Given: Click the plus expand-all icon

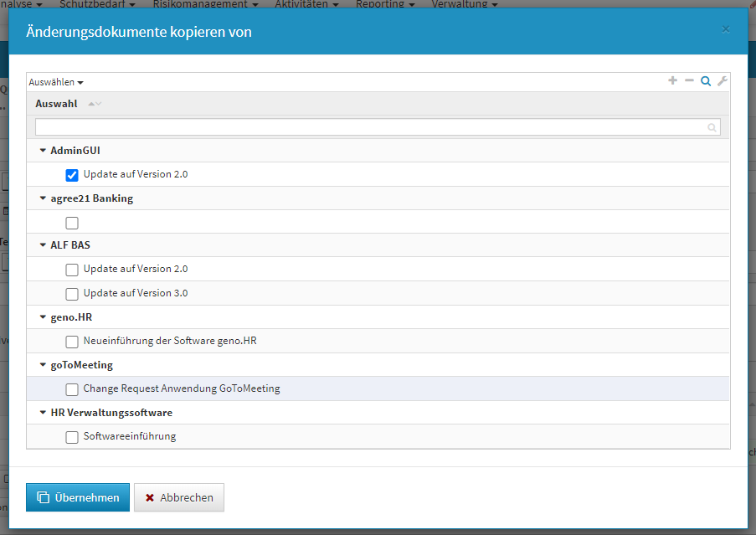Looking at the screenshot, I should click(x=672, y=81).
